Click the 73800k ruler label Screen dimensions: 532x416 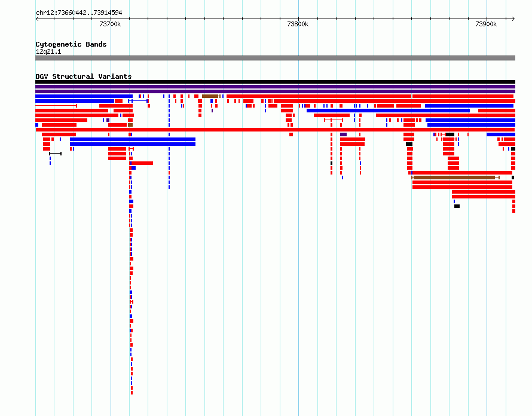298,24
